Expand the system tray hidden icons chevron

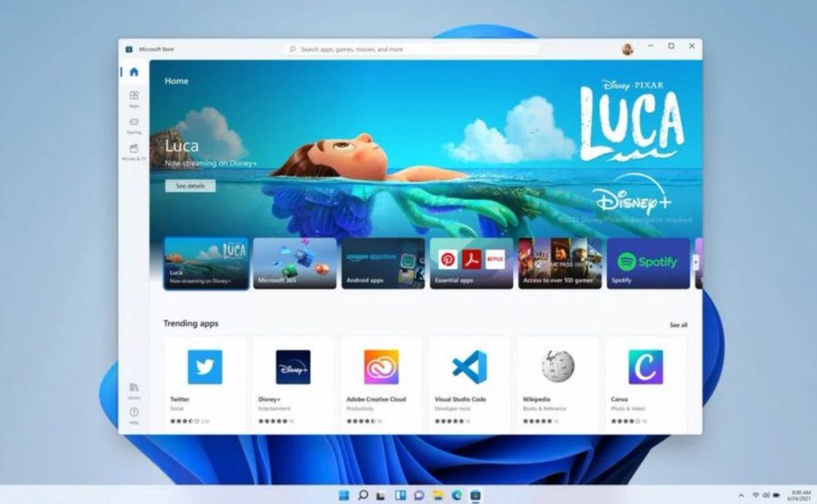741,495
